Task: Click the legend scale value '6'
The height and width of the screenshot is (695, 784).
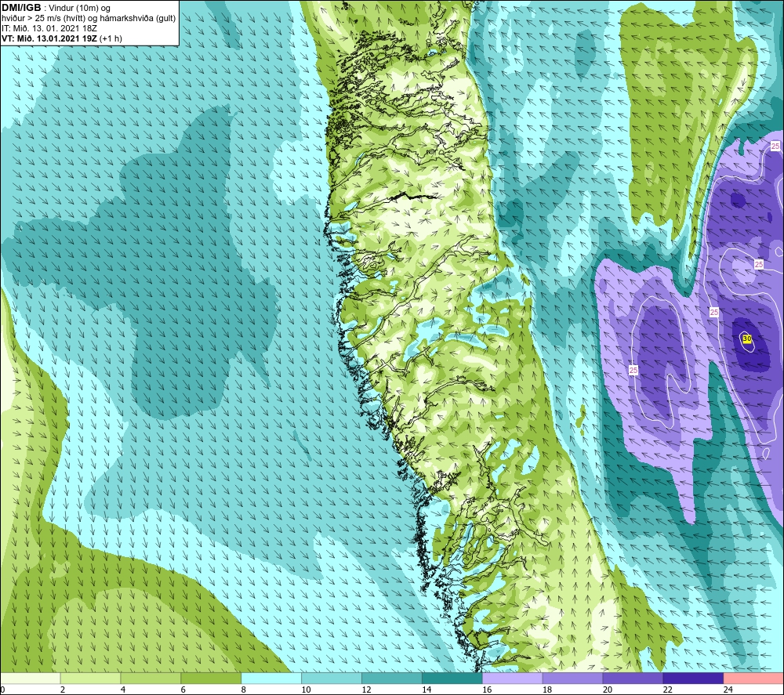Action: pyautogui.click(x=183, y=690)
